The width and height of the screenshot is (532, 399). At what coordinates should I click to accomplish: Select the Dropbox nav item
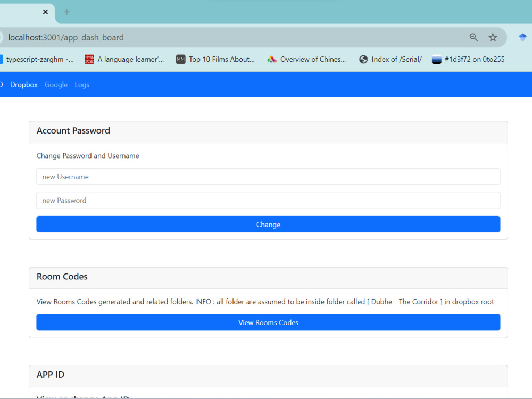point(24,85)
